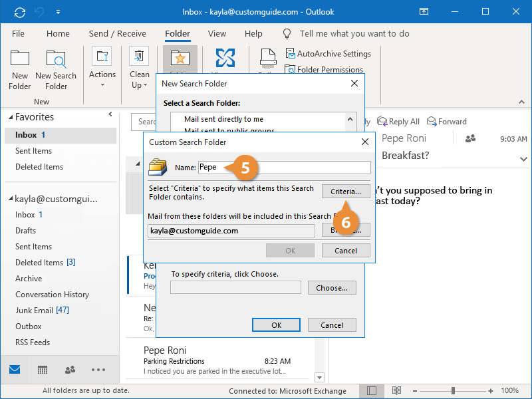Click the Name field containing Pepe
This screenshot has width=532, height=399.
pyautogui.click(x=285, y=168)
